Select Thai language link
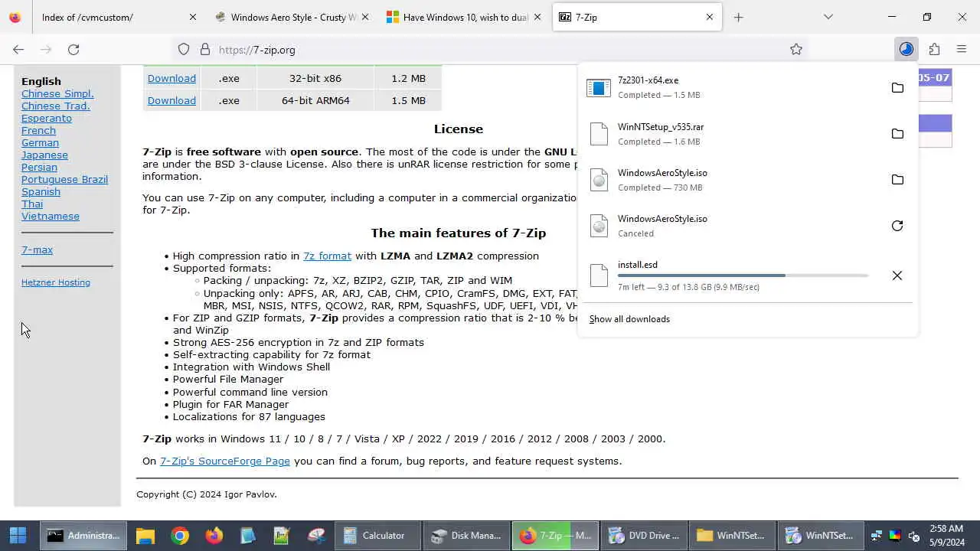This screenshot has height=551, width=980. [32, 204]
